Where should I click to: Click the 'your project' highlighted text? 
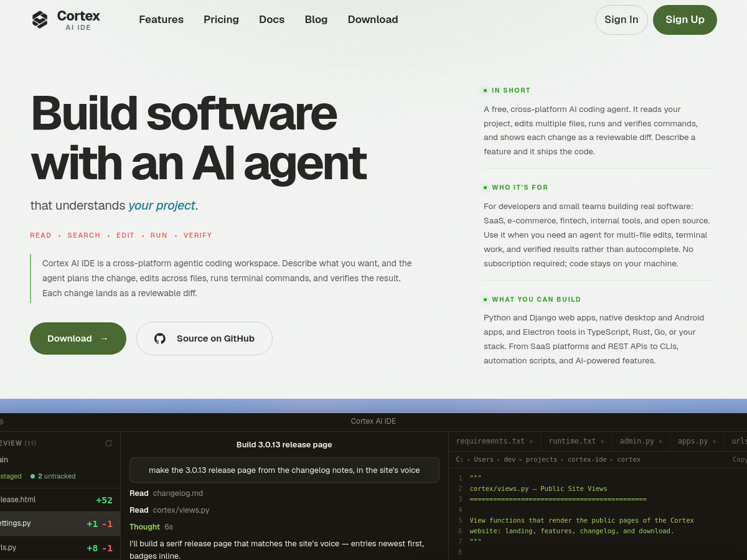click(162, 205)
